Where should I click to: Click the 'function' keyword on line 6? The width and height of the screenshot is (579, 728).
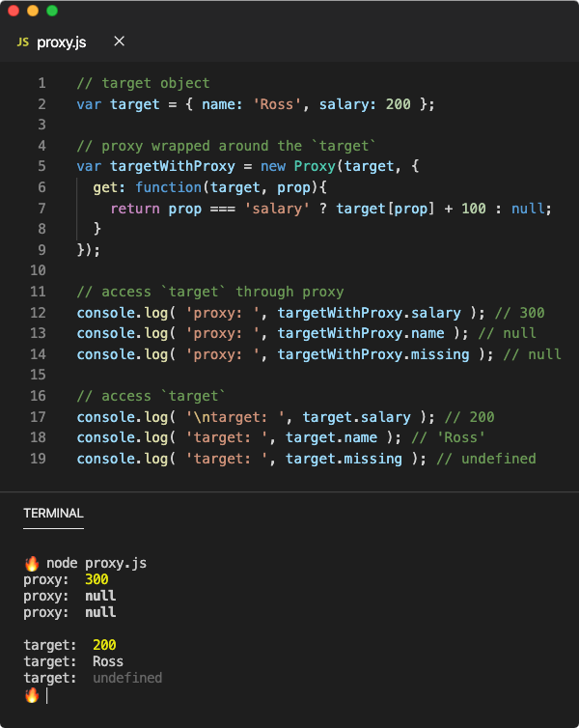169,187
